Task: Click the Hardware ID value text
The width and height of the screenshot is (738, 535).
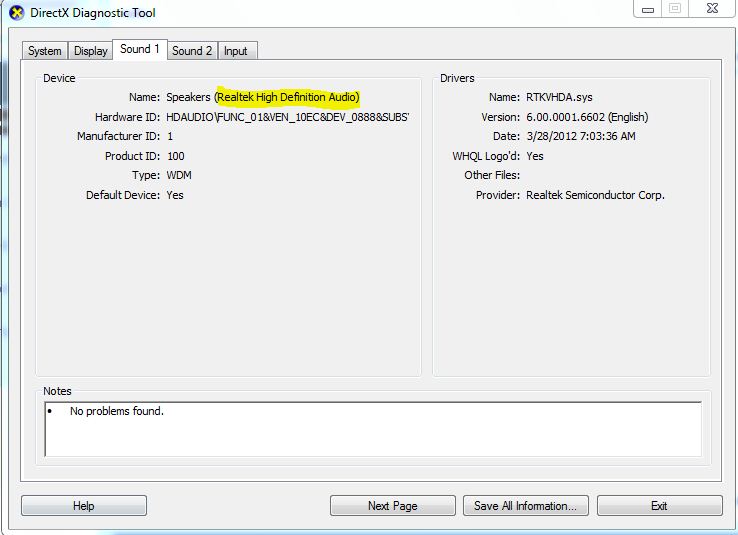Action: point(287,117)
